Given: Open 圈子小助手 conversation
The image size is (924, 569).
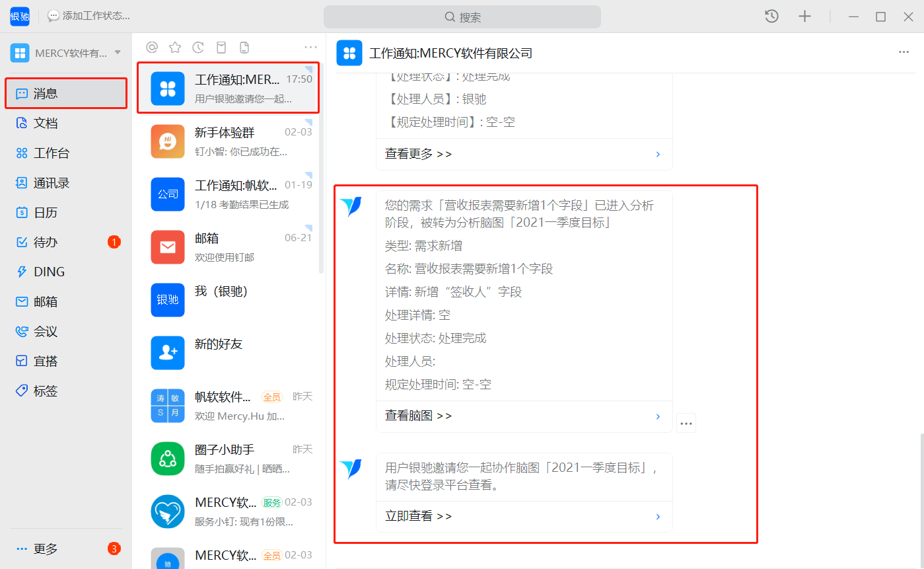Looking at the screenshot, I should point(229,459).
